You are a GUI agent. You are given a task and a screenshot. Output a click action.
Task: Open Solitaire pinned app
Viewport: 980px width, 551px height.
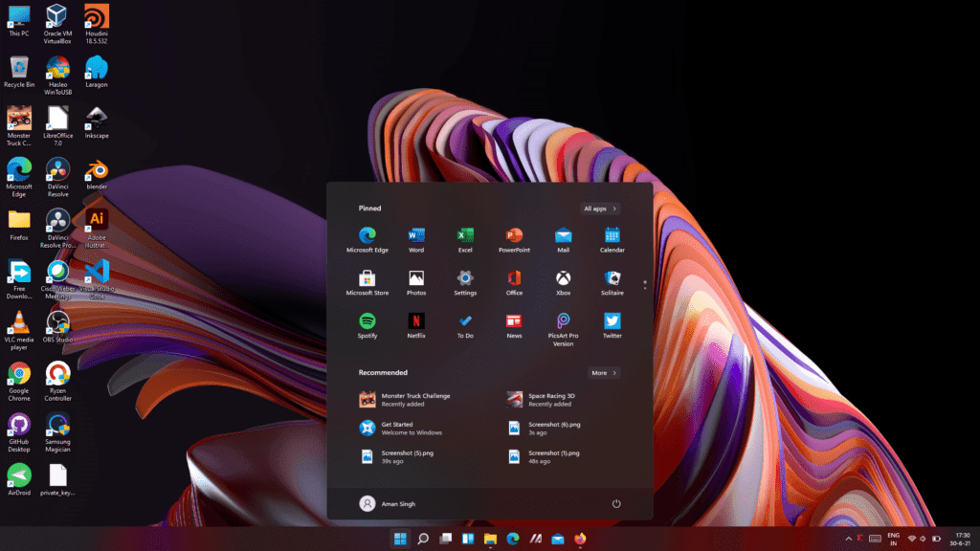612,283
